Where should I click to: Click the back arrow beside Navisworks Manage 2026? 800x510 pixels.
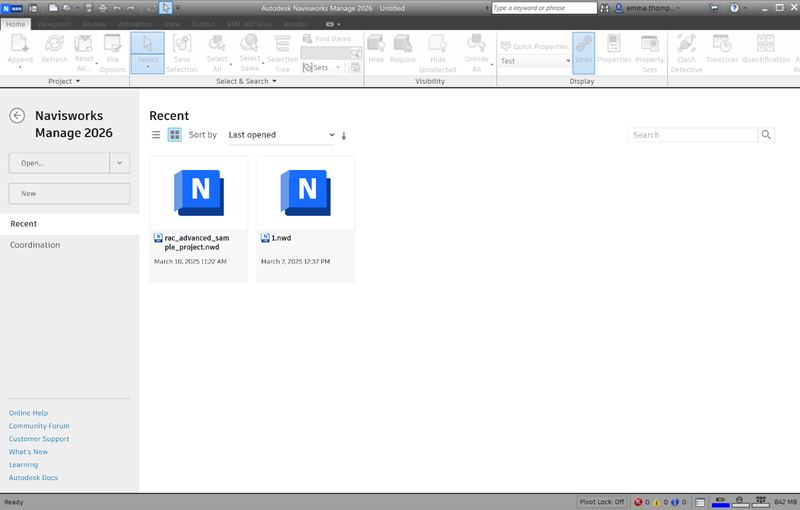(x=17, y=116)
